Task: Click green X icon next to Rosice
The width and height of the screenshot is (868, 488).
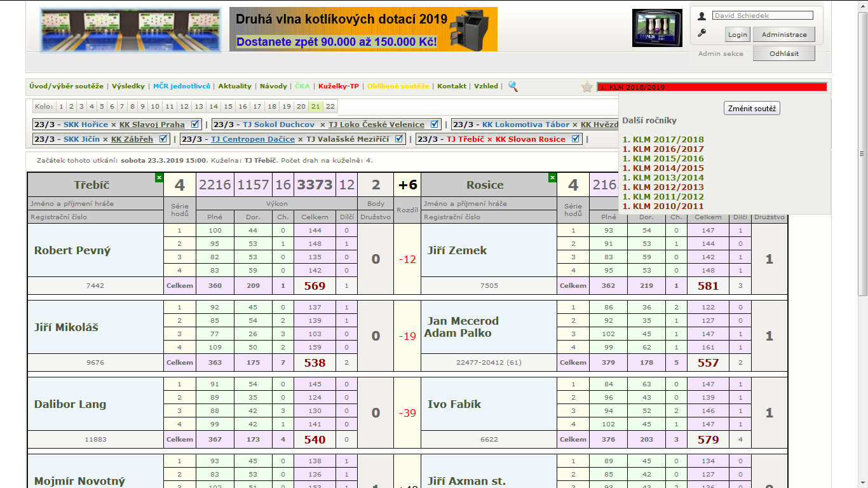Action: 553,177
